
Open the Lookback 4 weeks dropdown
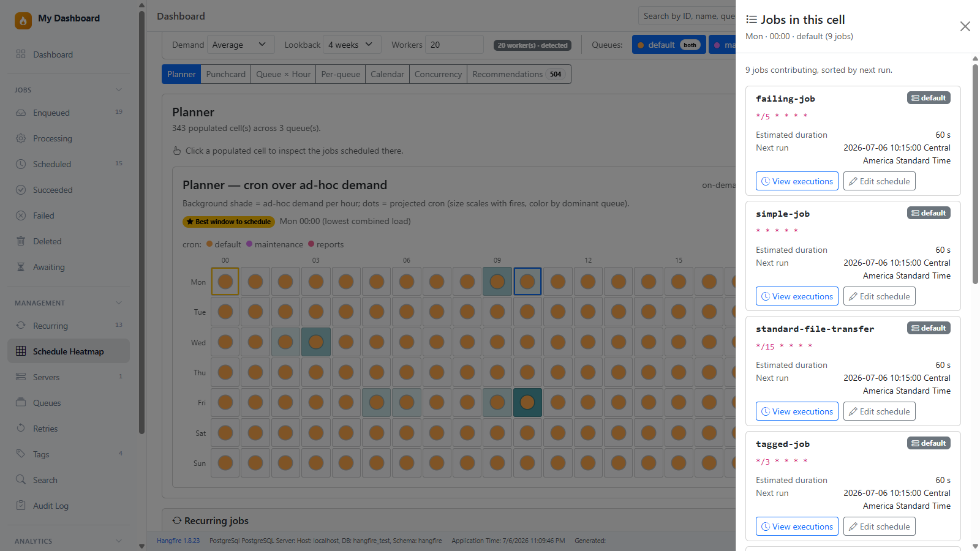point(352,45)
